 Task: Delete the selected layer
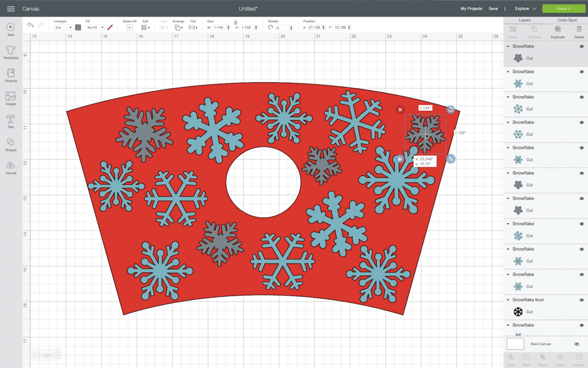click(x=579, y=31)
